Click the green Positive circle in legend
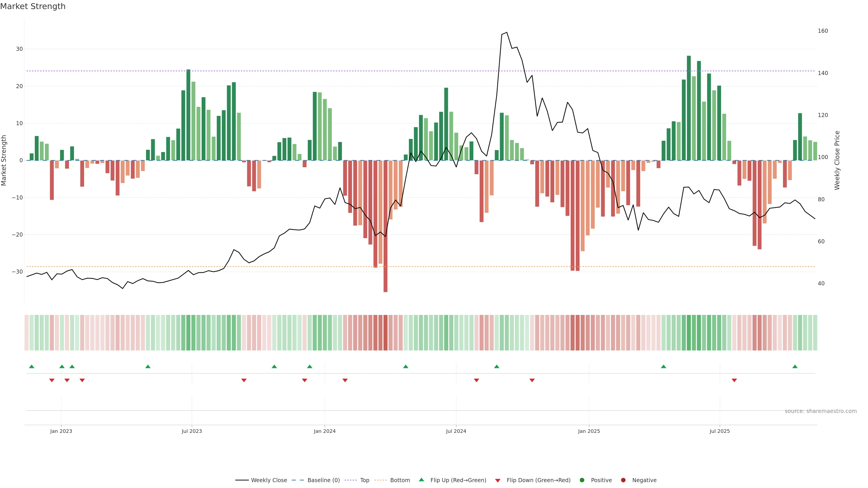The width and height of the screenshot is (868, 488). point(582,480)
